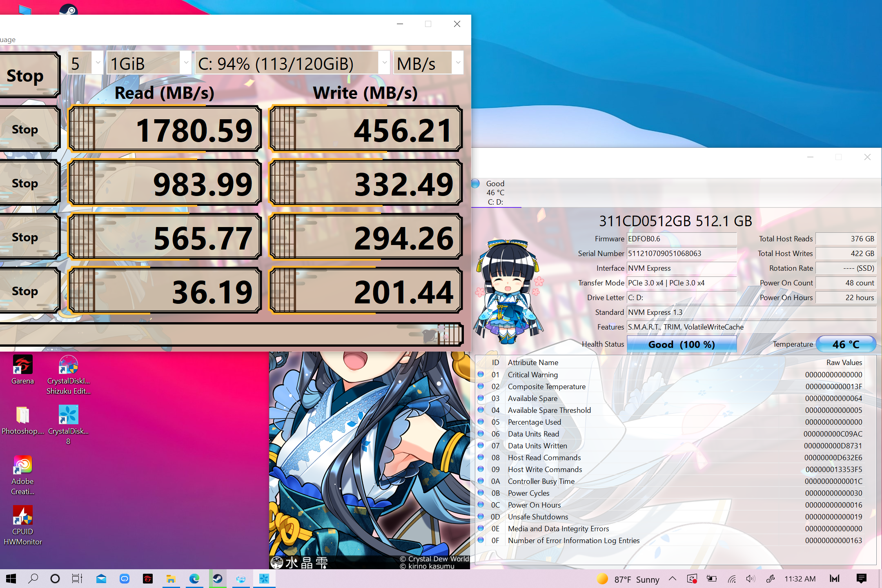Open CPUID HWMonitor desktop shortcut

tap(22, 526)
